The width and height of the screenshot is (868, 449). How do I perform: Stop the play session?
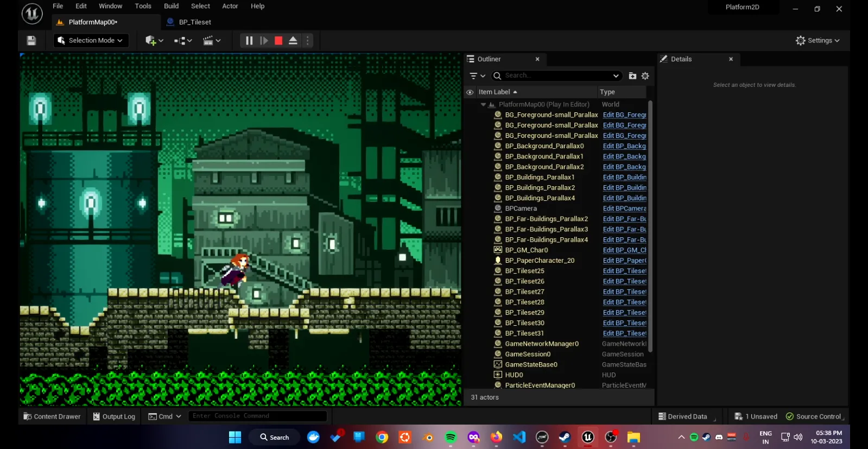278,41
